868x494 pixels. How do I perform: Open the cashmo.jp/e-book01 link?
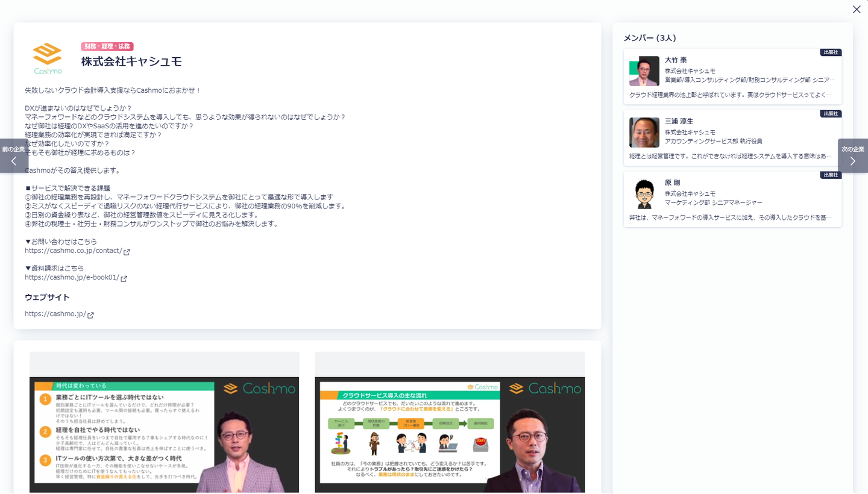72,277
